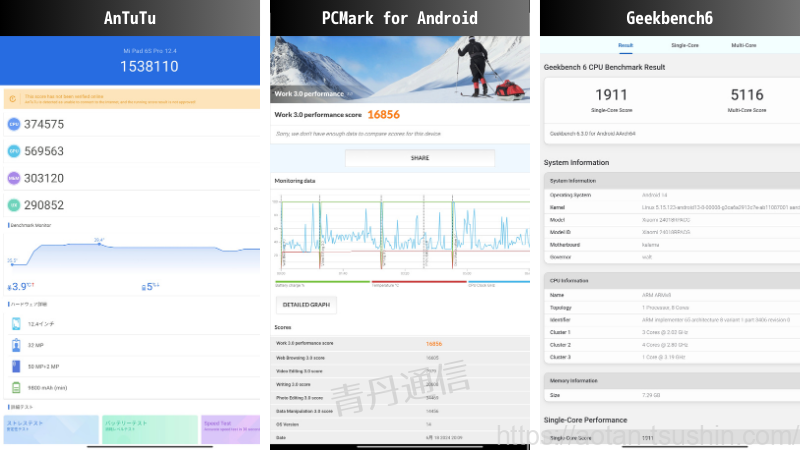Tap the CPU score icon in AnTuTu
Image resolution: width=800 pixels, height=450 pixels.
coord(14,124)
